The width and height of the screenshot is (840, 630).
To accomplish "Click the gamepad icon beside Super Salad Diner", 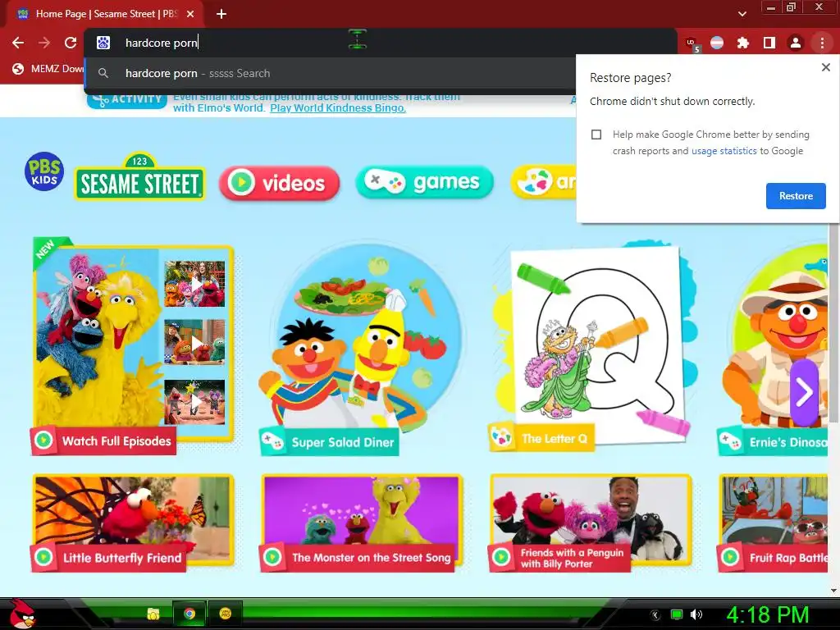I will coord(272,442).
